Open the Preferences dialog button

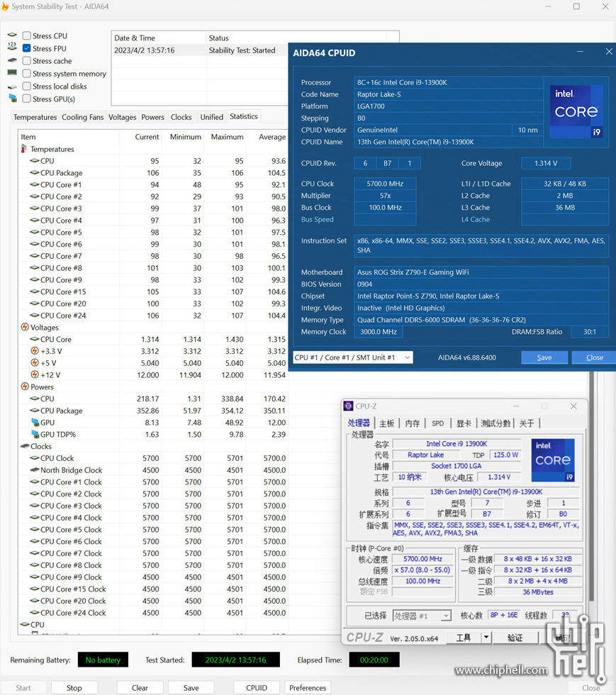click(308, 687)
